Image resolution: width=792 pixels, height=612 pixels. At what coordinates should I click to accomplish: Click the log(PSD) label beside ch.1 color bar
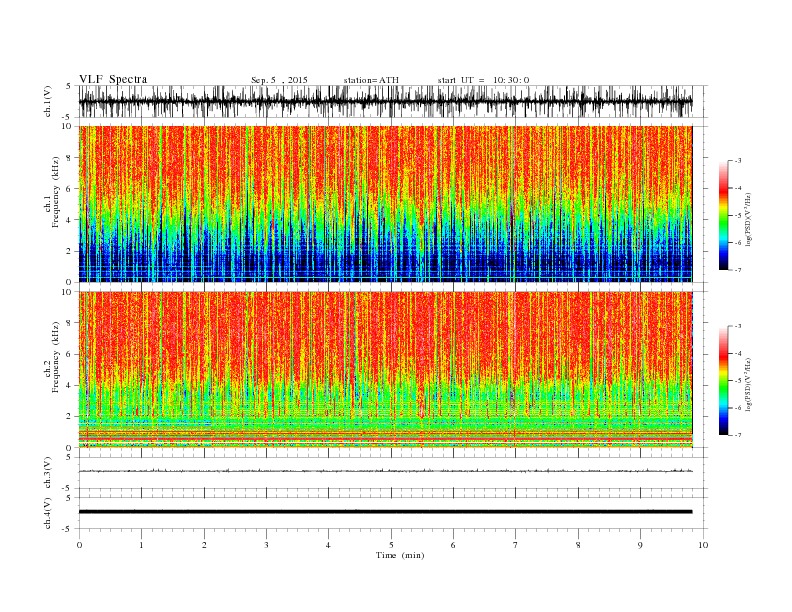[x=749, y=220]
